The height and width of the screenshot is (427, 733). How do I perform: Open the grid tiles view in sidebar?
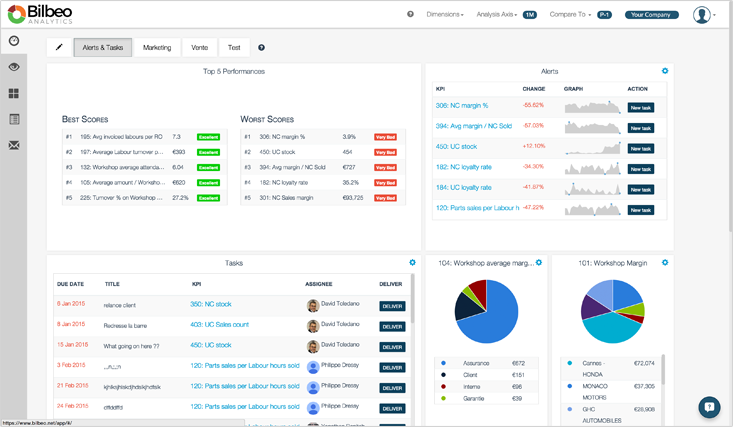[x=14, y=93]
